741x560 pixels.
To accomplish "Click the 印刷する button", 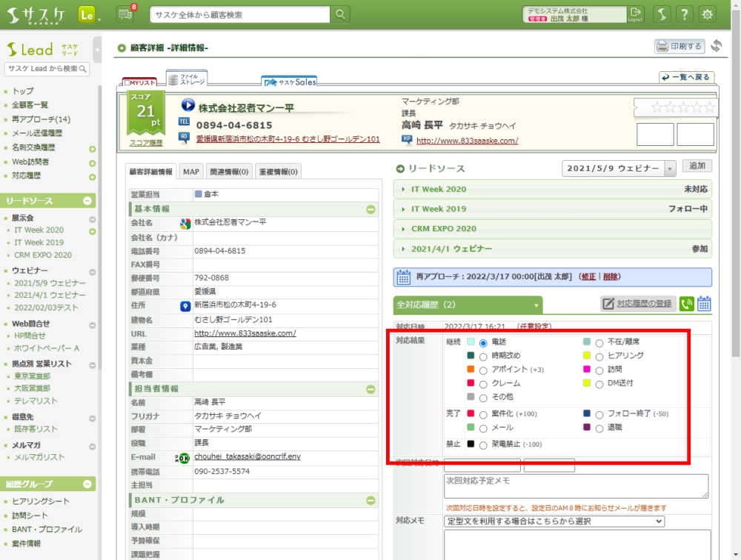I will pos(679,46).
